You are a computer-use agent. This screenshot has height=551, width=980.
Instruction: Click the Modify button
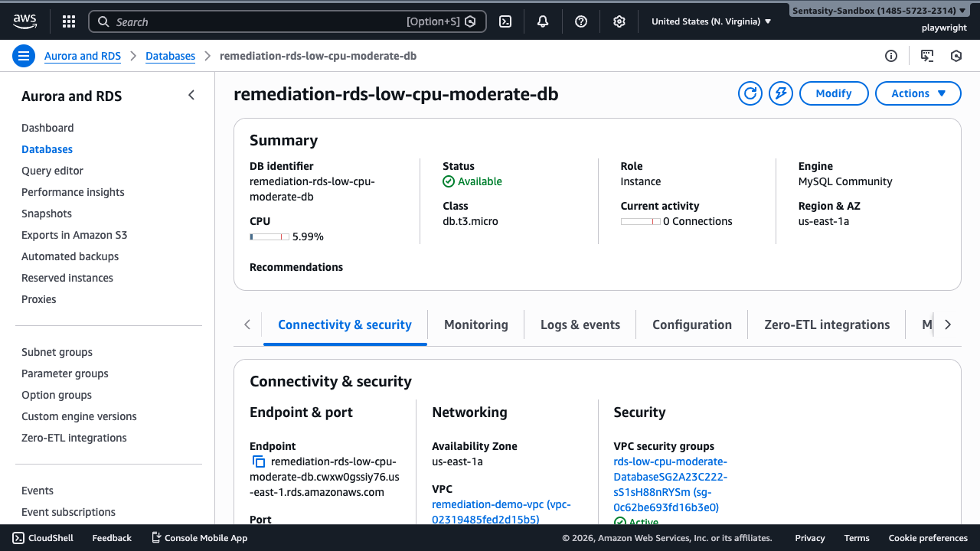pyautogui.click(x=833, y=93)
